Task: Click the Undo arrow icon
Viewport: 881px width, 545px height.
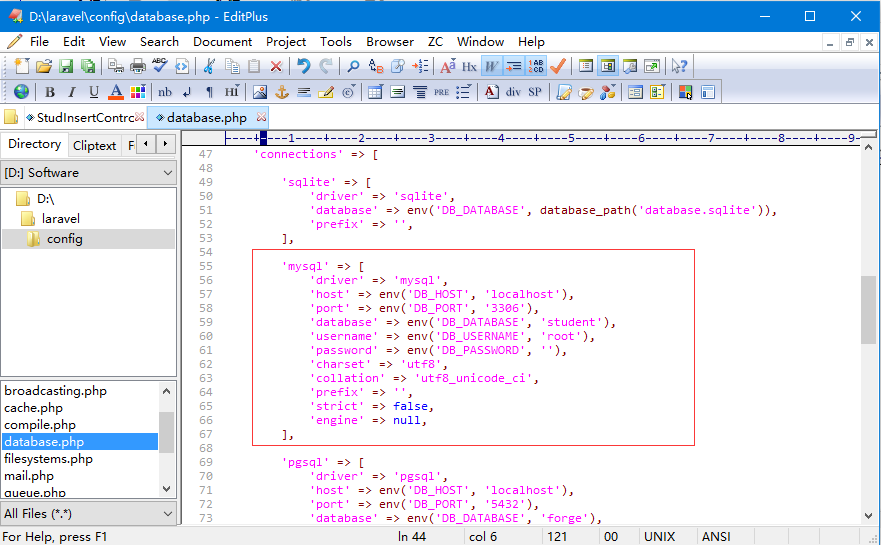Action: [303, 66]
